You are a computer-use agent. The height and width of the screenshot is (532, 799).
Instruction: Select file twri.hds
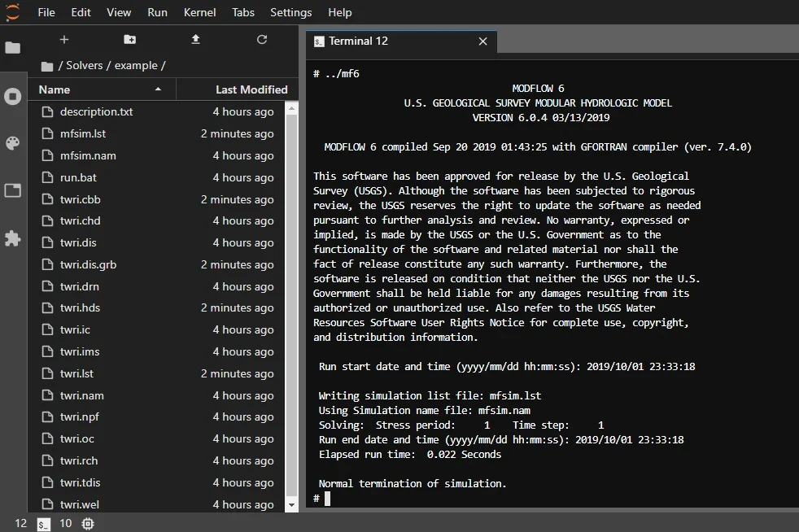[156, 307]
